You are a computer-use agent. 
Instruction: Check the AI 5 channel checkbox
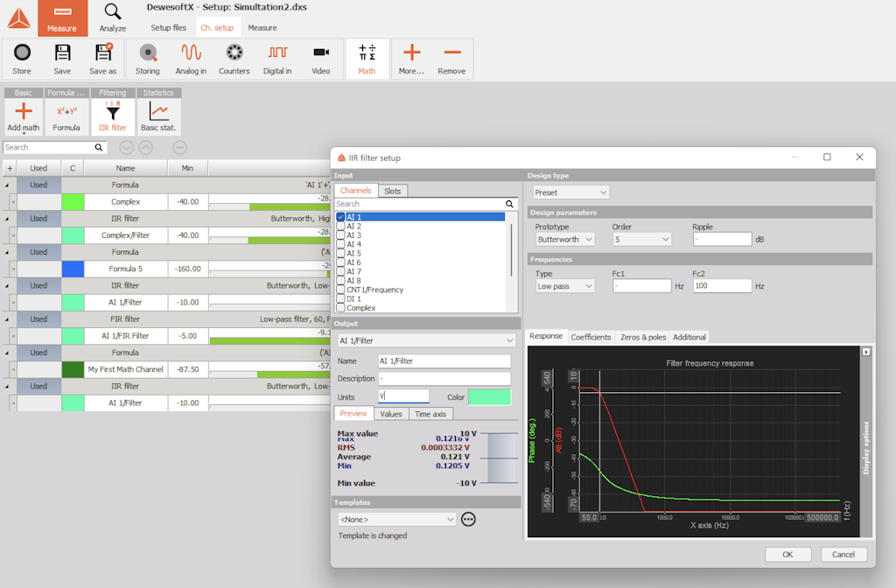pyautogui.click(x=340, y=254)
